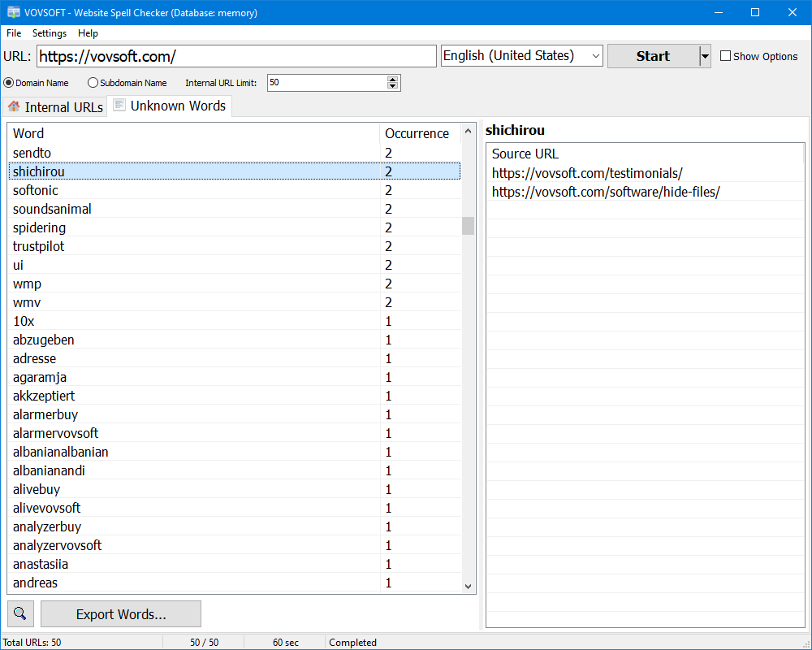The height and width of the screenshot is (650, 812).
Task: Click the VOVSOFT app icon in title bar
Action: click(x=14, y=12)
